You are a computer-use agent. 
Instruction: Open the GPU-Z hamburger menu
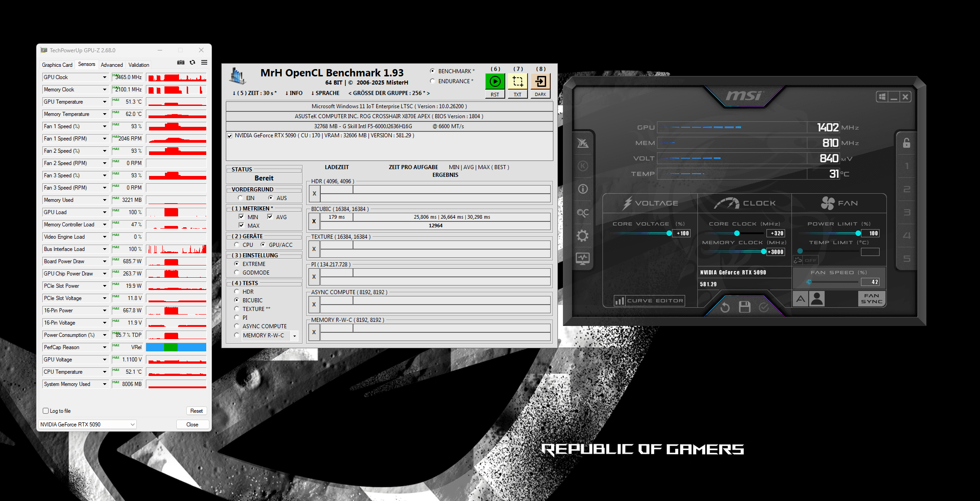point(204,62)
